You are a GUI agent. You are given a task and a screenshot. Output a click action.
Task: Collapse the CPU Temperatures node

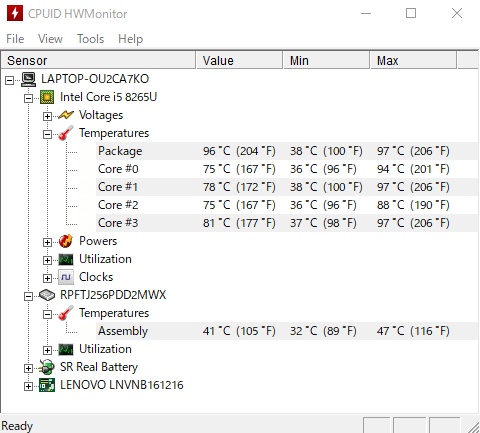[x=47, y=134]
